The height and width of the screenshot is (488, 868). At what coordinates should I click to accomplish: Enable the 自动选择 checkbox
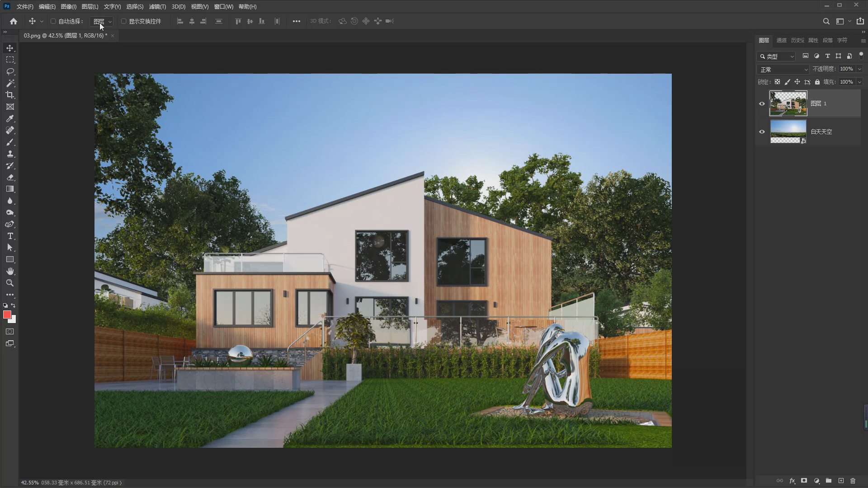pyautogui.click(x=53, y=21)
